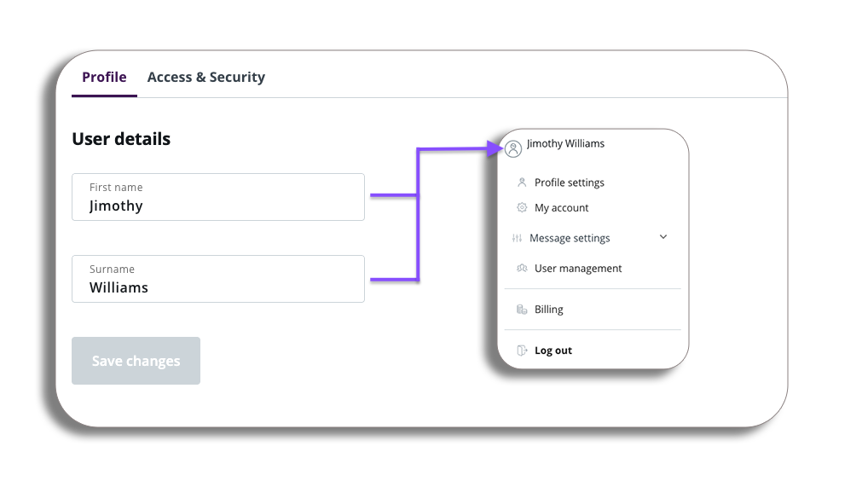Select the Profile settings menu entry
This screenshot has width=868, height=481.
pos(569,183)
